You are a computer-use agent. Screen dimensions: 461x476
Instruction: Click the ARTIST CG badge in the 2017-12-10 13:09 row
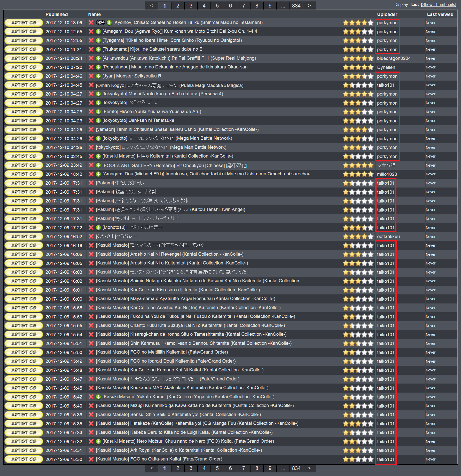click(x=24, y=23)
